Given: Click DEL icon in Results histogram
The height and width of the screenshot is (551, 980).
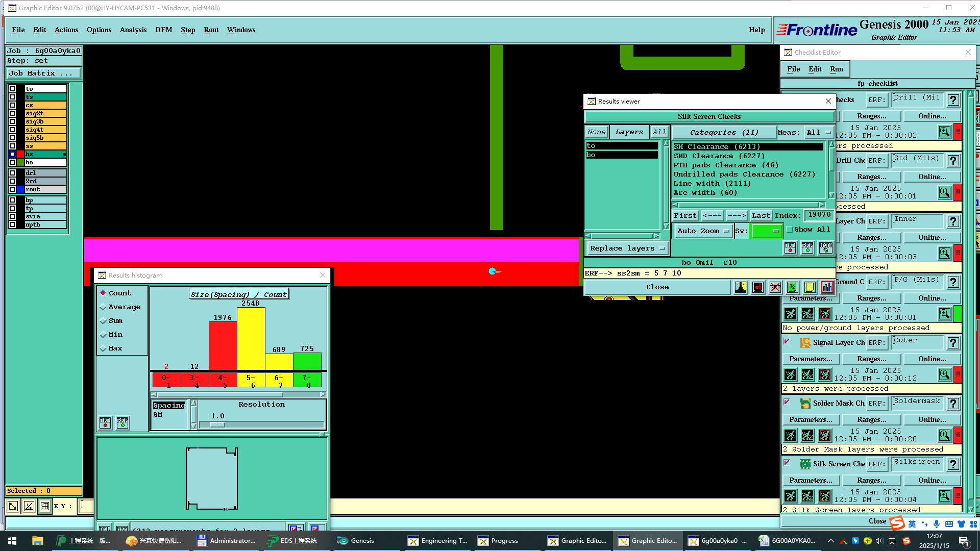Looking at the screenshot, I should click(x=105, y=422).
